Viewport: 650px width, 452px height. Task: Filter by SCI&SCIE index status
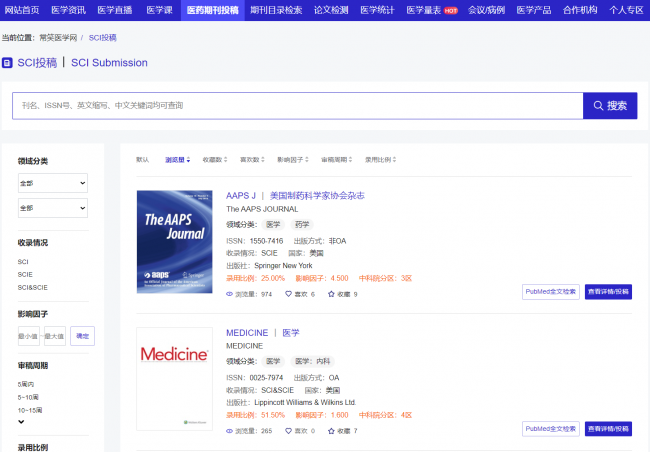[x=32, y=287]
